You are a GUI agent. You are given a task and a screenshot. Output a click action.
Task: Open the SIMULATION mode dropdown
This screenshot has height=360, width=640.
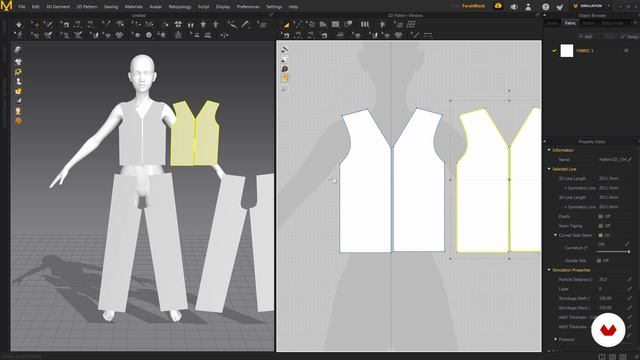(592, 6)
